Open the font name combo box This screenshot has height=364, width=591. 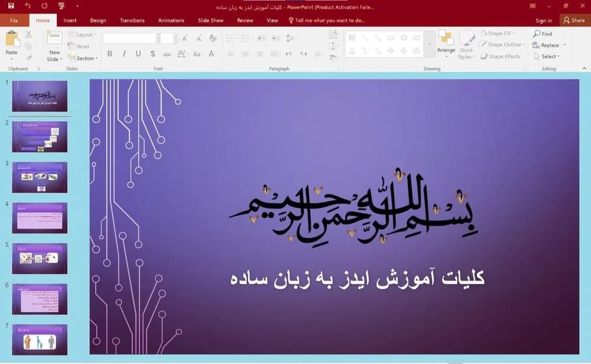pos(132,38)
